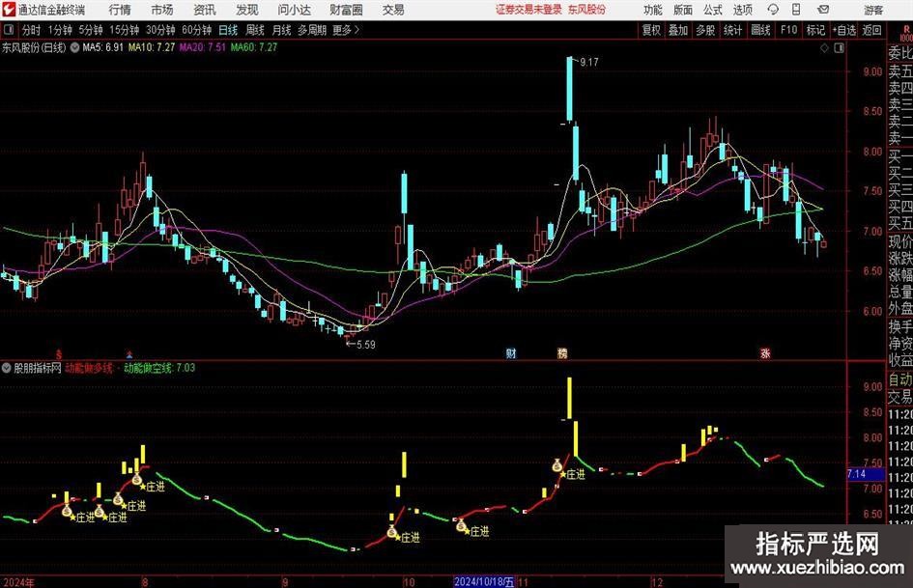The width and height of the screenshot is (913, 588).
Task: Switch to 周线 weekly period
Action: (255, 30)
